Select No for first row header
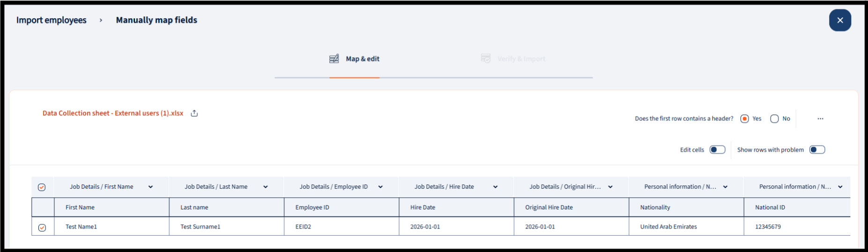The image size is (868, 252). pyautogui.click(x=774, y=119)
